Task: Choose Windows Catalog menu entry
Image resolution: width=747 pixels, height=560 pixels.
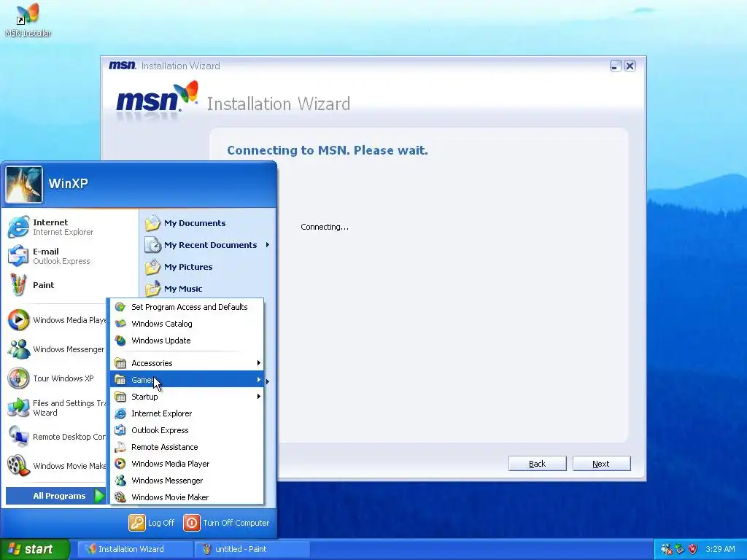Action: [x=187, y=324]
